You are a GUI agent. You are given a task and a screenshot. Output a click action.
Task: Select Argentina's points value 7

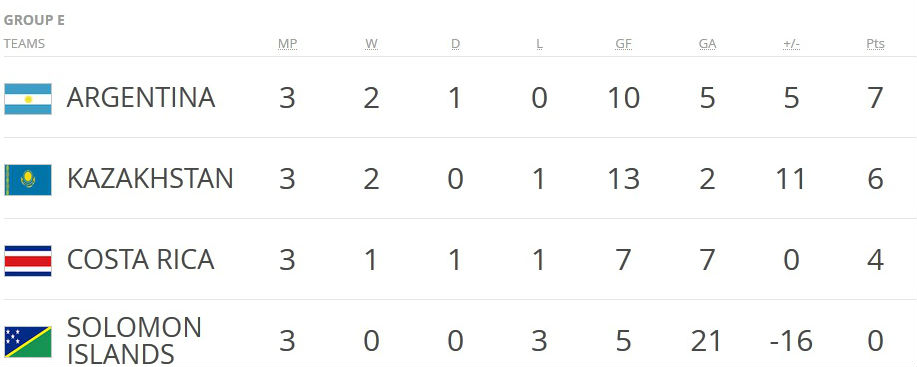[875, 98]
